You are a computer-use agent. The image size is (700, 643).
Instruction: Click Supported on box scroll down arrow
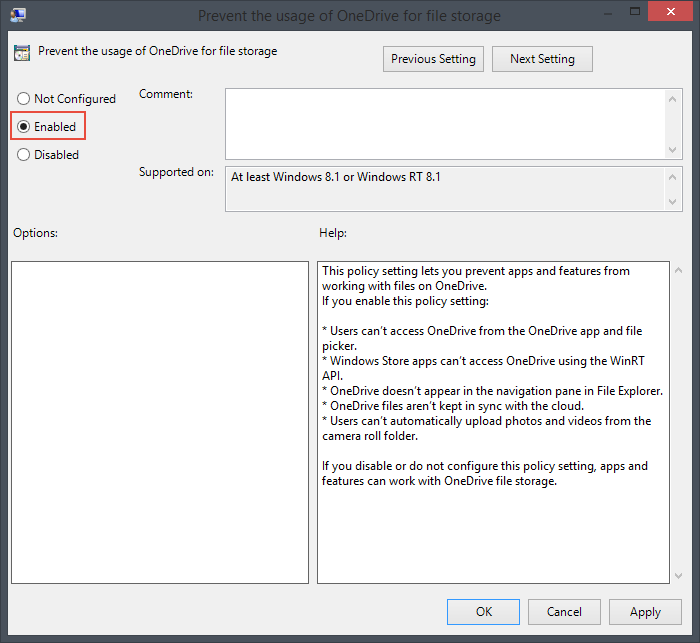coord(672,201)
